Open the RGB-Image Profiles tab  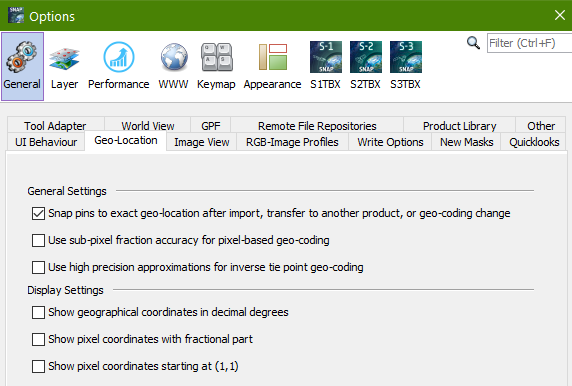coord(292,142)
